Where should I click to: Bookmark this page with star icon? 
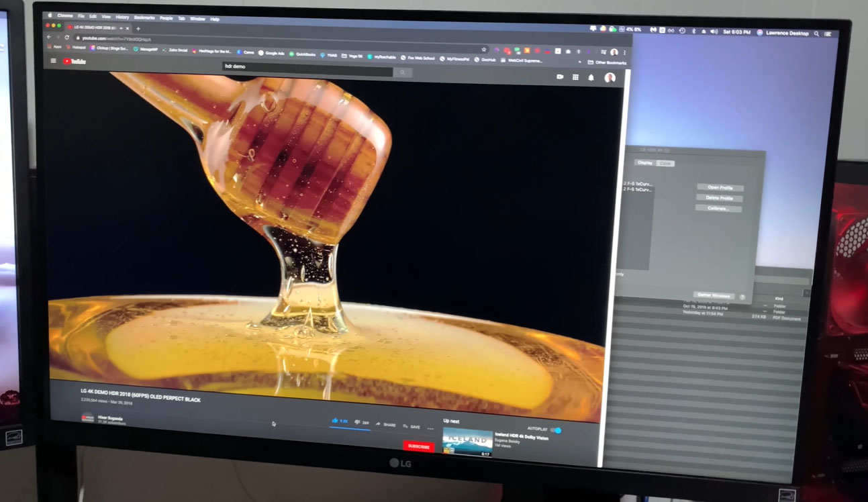483,49
